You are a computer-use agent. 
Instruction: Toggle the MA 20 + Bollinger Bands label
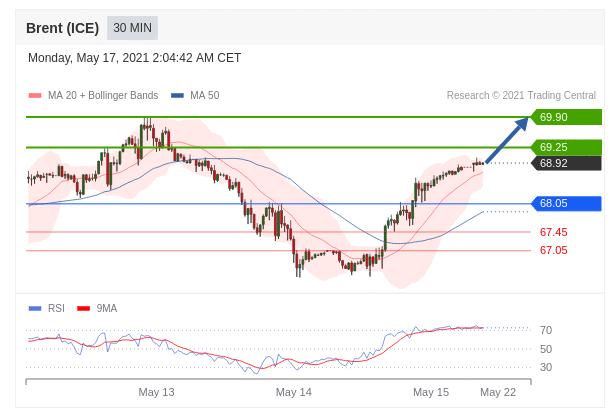tap(103, 96)
